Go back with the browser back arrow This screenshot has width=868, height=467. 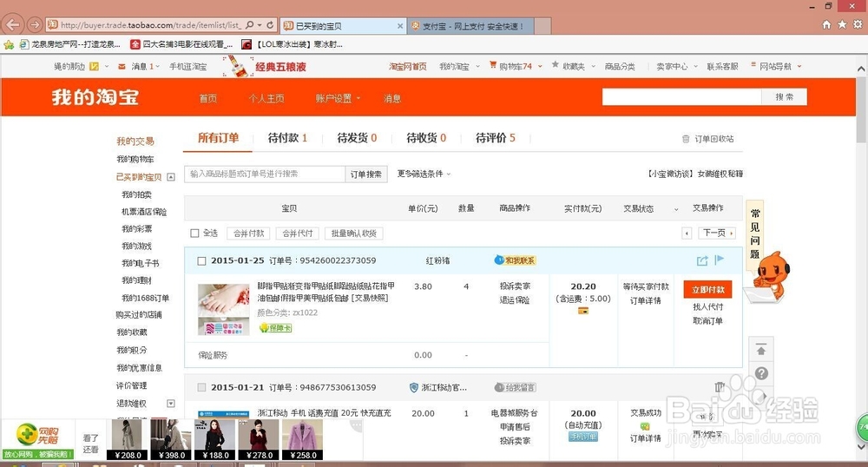click(13, 25)
